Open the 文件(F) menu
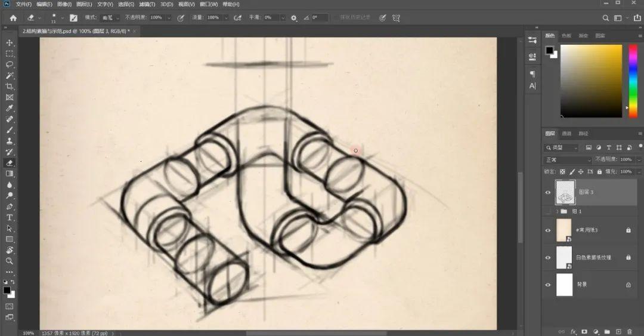The image size is (644, 336). tap(23, 4)
